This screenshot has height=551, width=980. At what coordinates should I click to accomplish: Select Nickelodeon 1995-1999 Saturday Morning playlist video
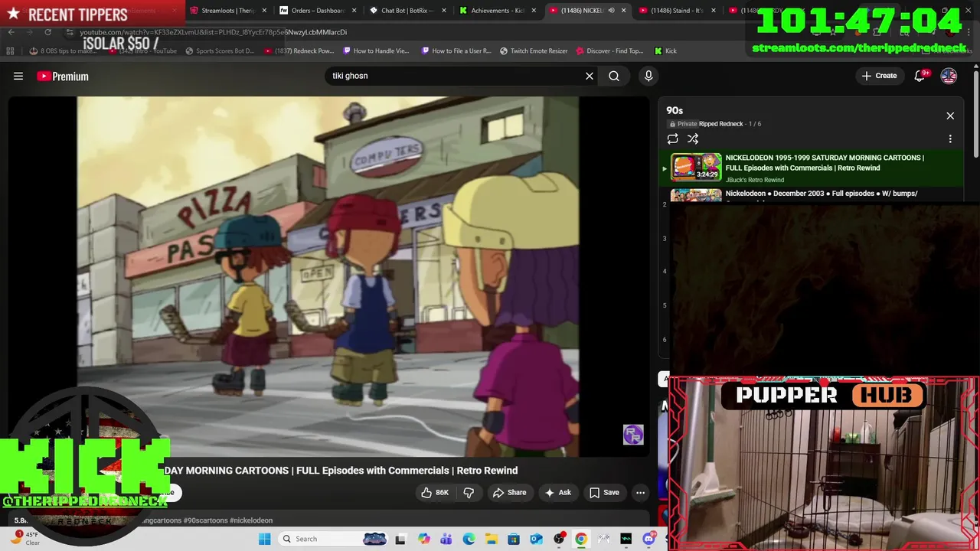coord(812,168)
